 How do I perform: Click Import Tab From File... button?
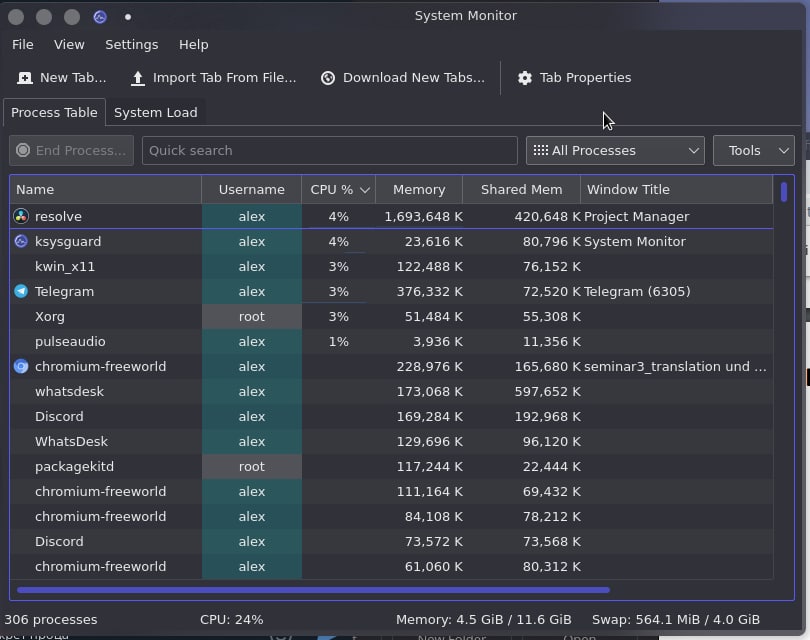pyautogui.click(x=213, y=78)
